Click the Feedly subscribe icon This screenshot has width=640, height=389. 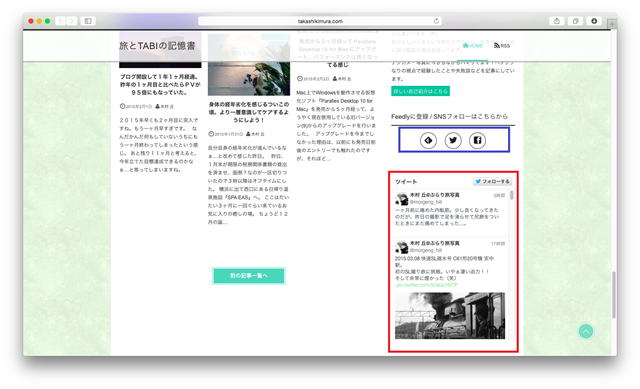(428, 140)
